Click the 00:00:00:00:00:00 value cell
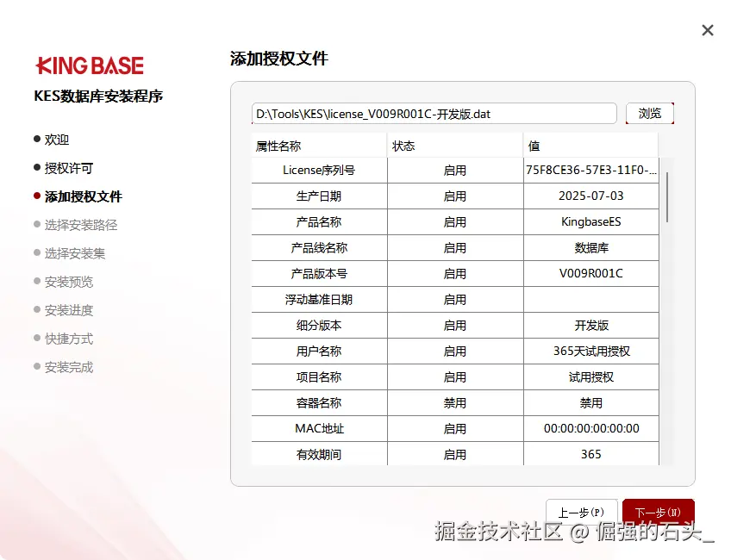 click(591, 429)
